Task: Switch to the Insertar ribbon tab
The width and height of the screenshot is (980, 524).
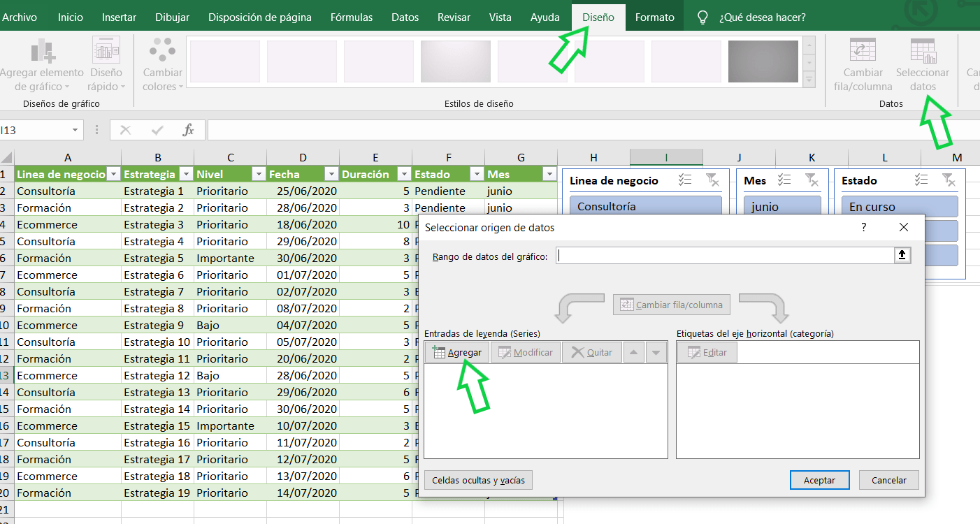Action: [x=119, y=17]
